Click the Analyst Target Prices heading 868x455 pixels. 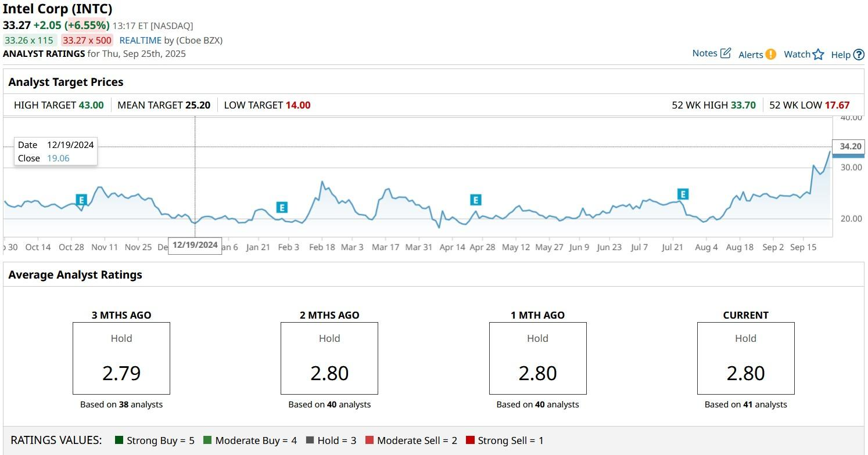pos(66,82)
